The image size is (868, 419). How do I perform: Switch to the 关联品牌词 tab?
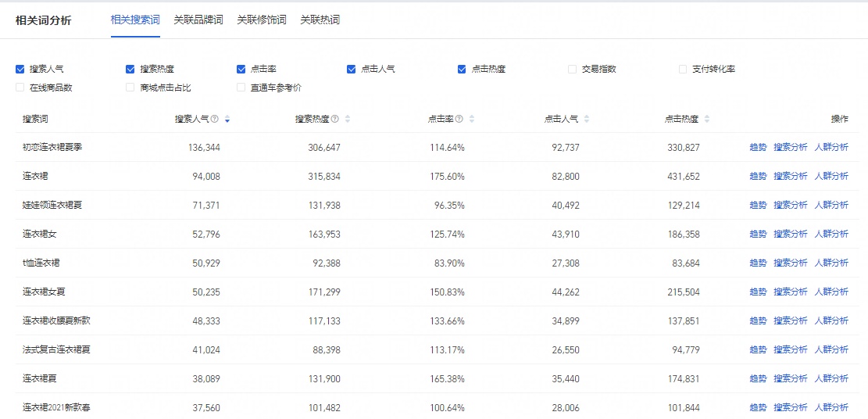[x=198, y=20]
